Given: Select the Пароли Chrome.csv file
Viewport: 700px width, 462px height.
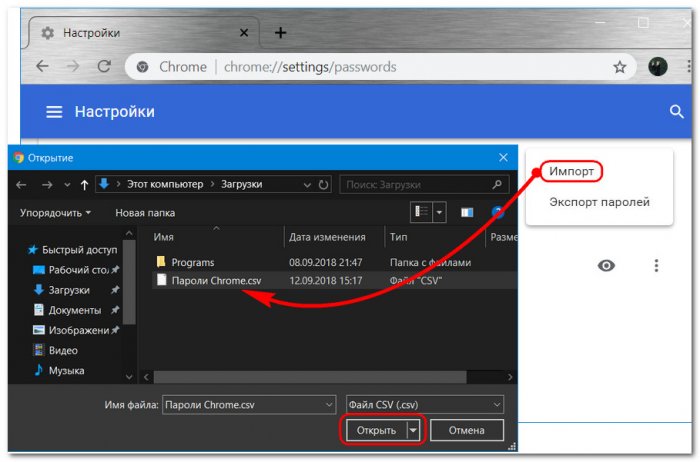Looking at the screenshot, I should click(x=216, y=281).
